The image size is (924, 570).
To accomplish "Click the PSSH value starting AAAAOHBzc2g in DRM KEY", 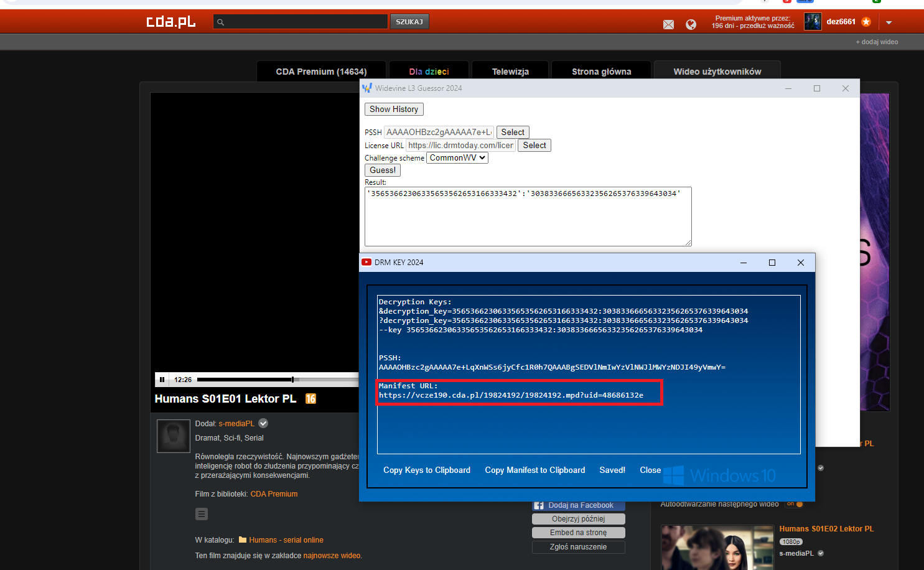I will [x=552, y=367].
